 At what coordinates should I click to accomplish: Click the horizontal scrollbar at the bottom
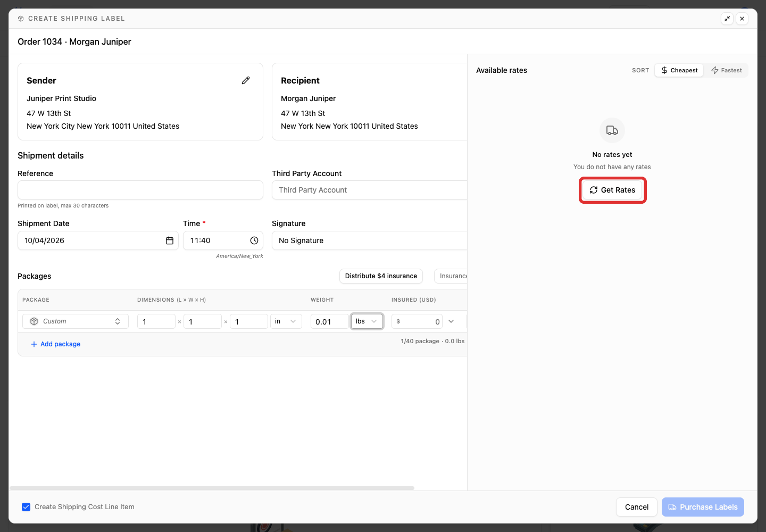click(x=212, y=488)
